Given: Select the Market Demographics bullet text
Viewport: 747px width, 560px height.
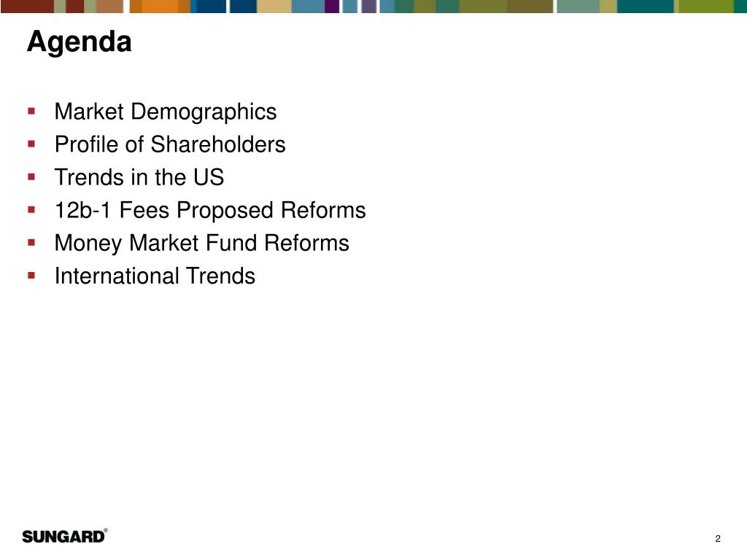Looking at the screenshot, I should [166, 112].
